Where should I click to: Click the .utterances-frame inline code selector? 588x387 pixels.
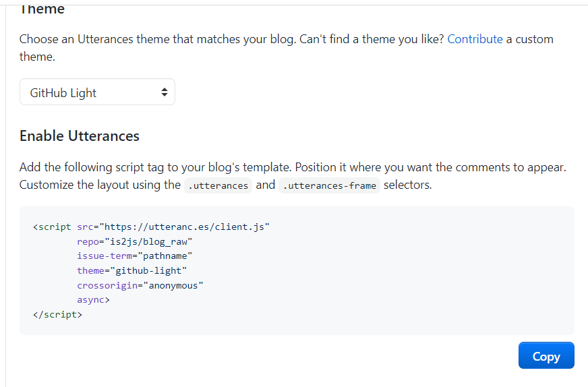[330, 185]
